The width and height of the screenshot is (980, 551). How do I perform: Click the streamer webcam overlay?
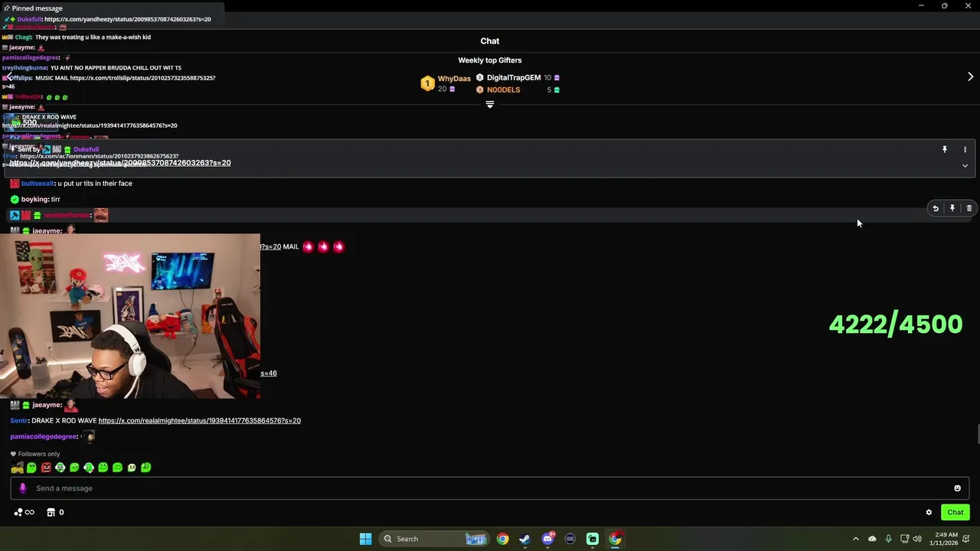[130, 316]
